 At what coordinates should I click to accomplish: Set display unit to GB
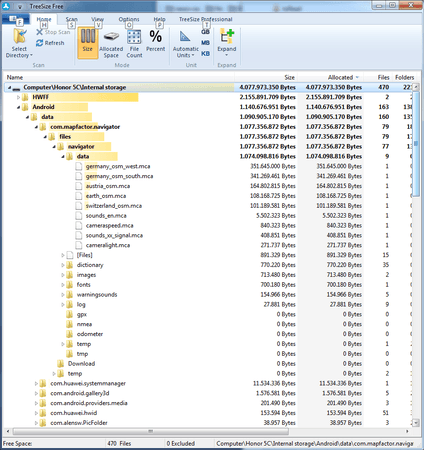tap(205, 32)
